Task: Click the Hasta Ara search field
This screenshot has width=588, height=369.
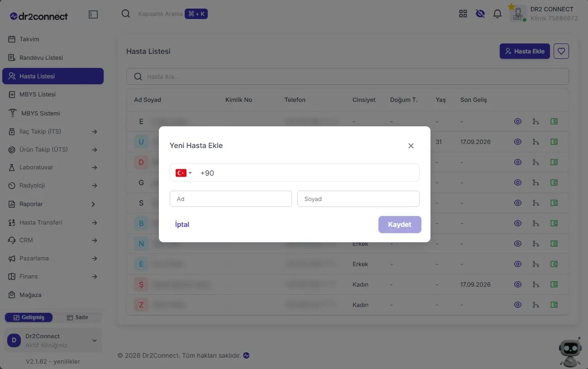Action: pos(348,77)
